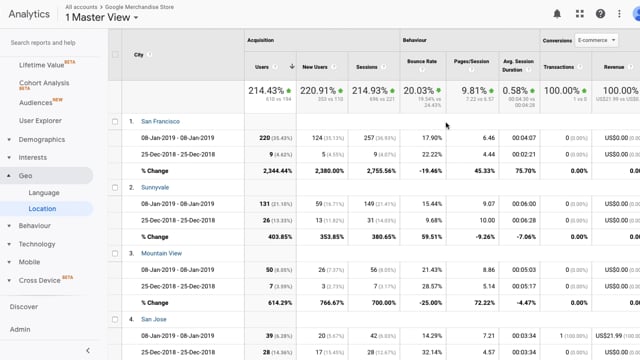Collapse the sidebar with the left chevron
This screenshot has height=360, width=640.
point(88,351)
